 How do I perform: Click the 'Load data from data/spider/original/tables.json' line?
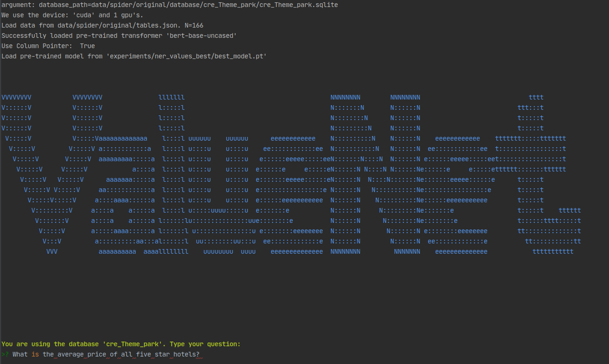pos(102,25)
